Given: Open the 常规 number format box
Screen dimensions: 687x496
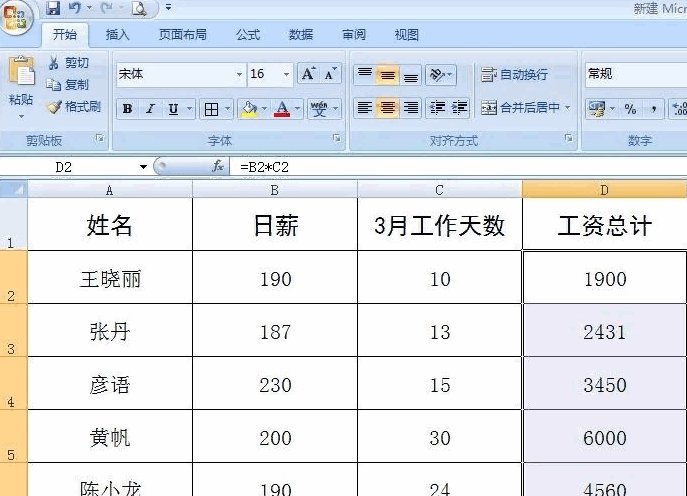Looking at the screenshot, I should (636, 74).
